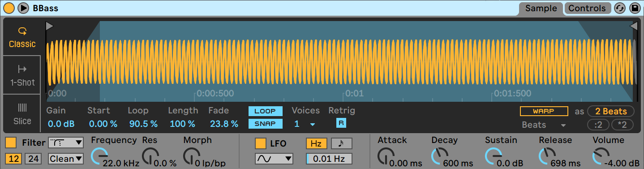Select 1-Shot playback mode

22,75
